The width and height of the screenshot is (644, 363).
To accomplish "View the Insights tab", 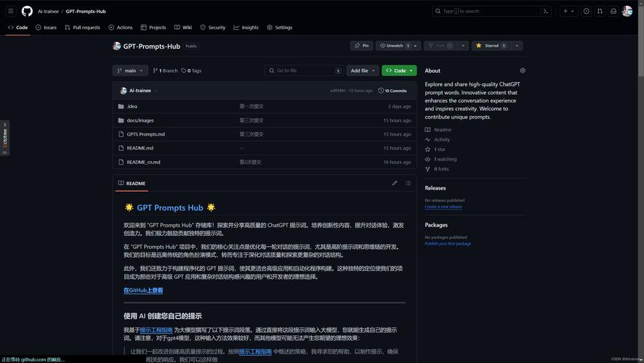I will click(x=246, y=28).
